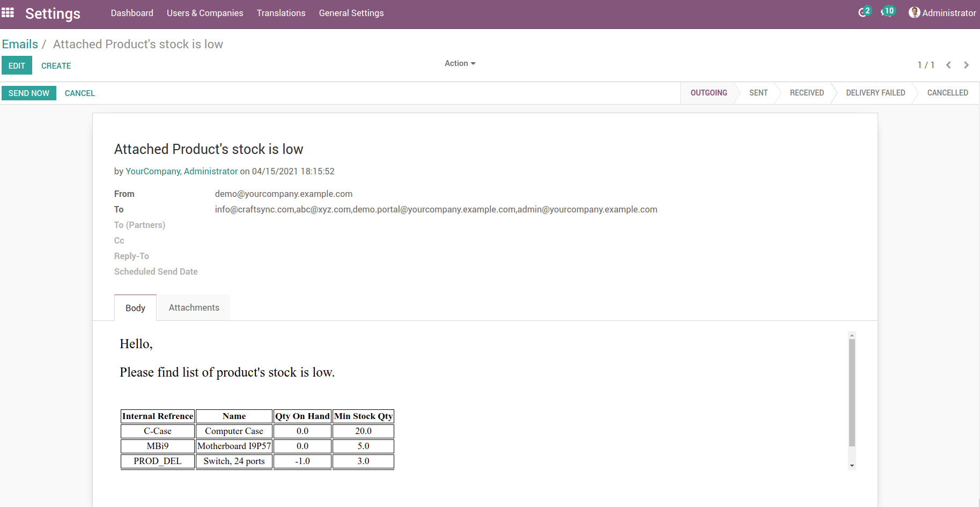Go to next record arrow
The height and width of the screenshot is (507, 980).
[966, 65]
